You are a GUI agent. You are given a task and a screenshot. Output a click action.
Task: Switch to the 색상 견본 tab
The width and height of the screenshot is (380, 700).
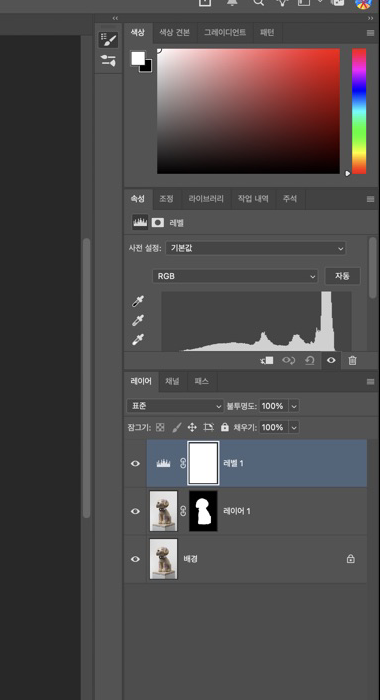174,33
